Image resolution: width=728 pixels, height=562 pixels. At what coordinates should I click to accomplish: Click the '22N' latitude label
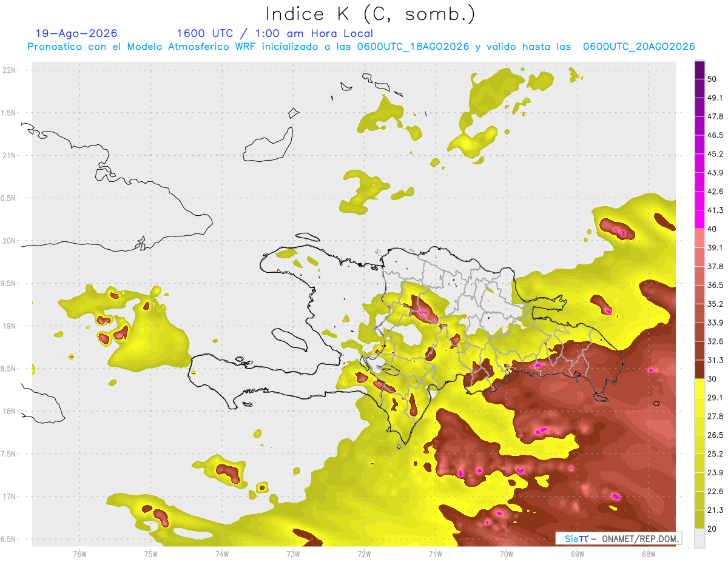[10, 70]
